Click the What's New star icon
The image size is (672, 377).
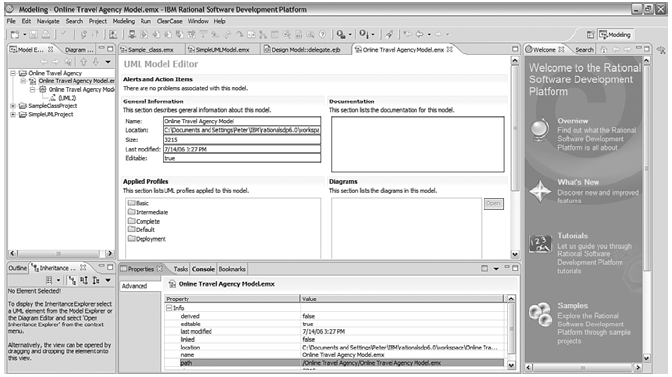(540, 191)
